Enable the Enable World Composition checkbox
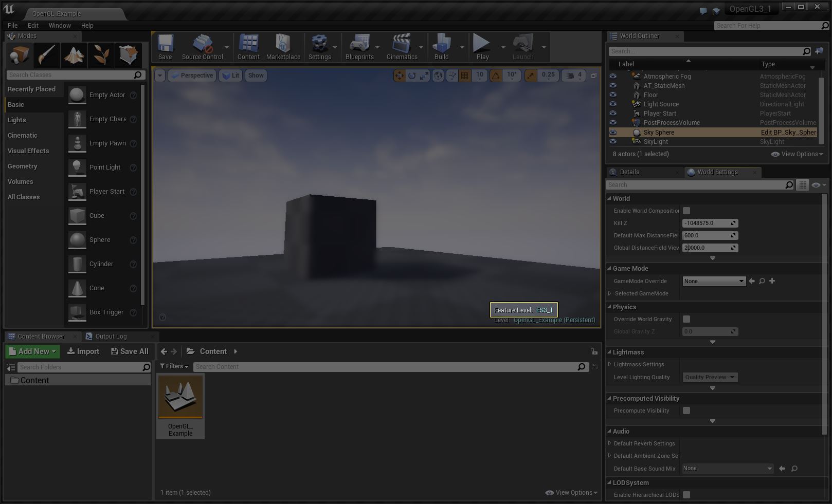Image resolution: width=832 pixels, height=504 pixels. coord(686,210)
